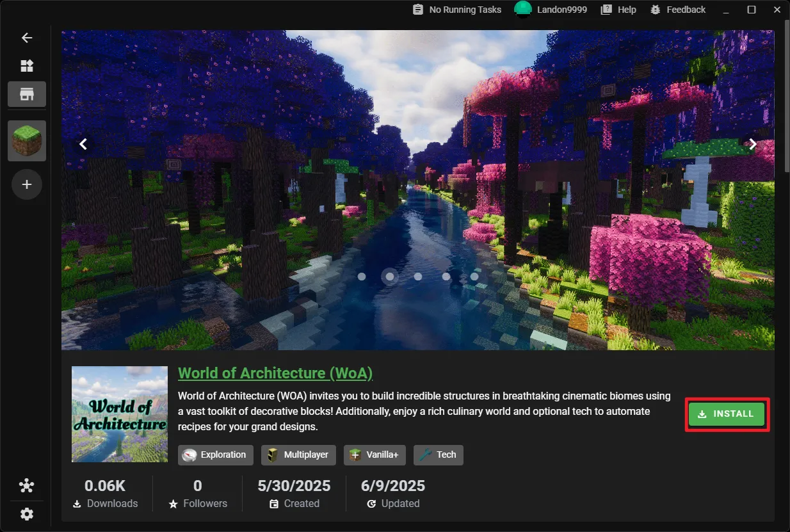Click the main purple forest screenshot
The height and width of the screenshot is (532, 790).
tap(418, 189)
